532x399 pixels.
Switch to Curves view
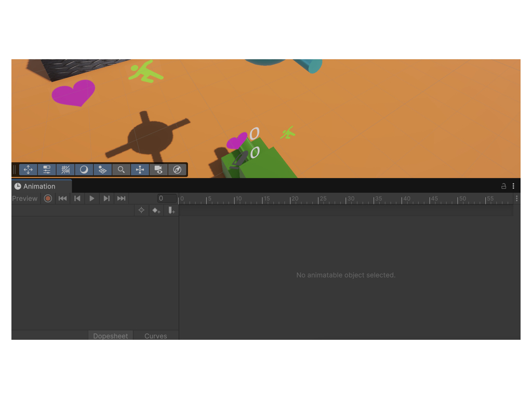tap(156, 336)
